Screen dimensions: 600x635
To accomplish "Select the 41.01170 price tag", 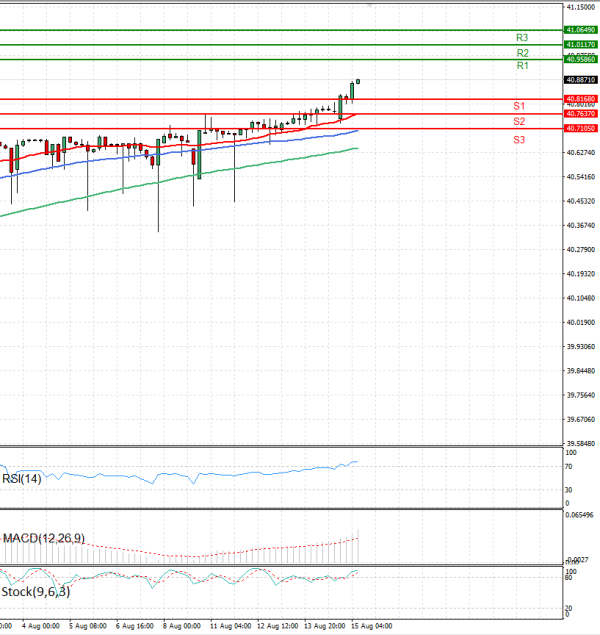I will [581, 45].
